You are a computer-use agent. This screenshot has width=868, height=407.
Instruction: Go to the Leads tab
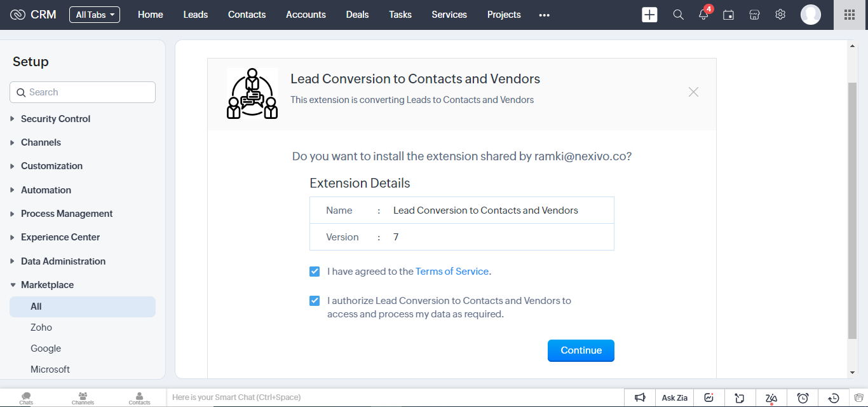pyautogui.click(x=196, y=15)
